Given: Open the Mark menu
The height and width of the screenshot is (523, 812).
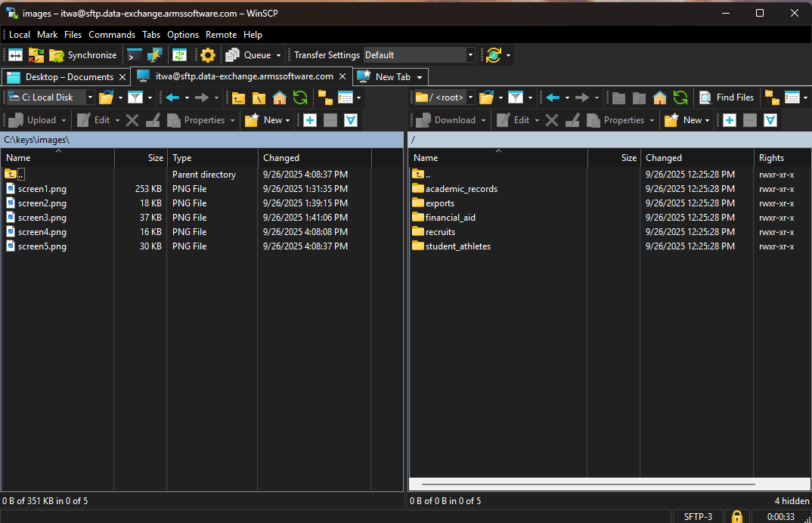Looking at the screenshot, I should pyautogui.click(x=47, y=35).
